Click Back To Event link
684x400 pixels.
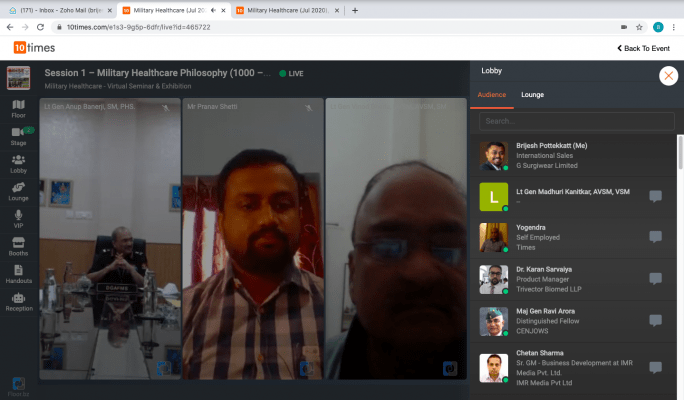coord(643,48)
